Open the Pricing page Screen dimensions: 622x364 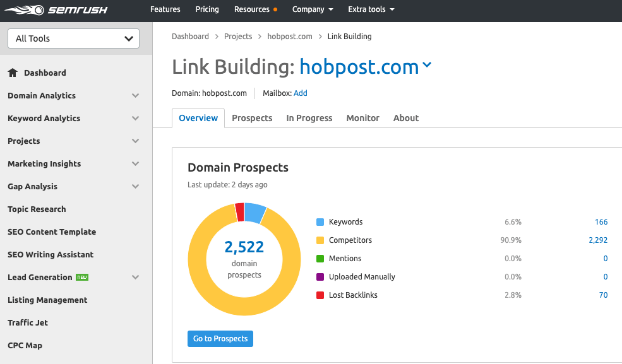pyautogui.click(x=207, y=9)
